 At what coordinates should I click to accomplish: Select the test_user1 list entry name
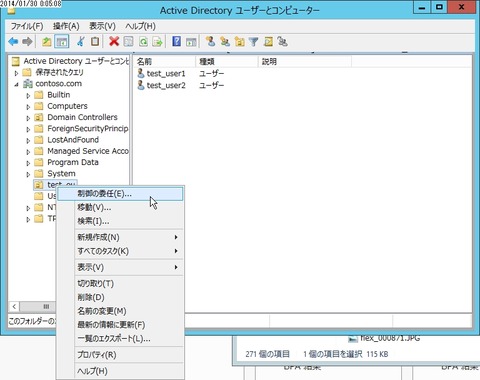click(x=166, y=74)
